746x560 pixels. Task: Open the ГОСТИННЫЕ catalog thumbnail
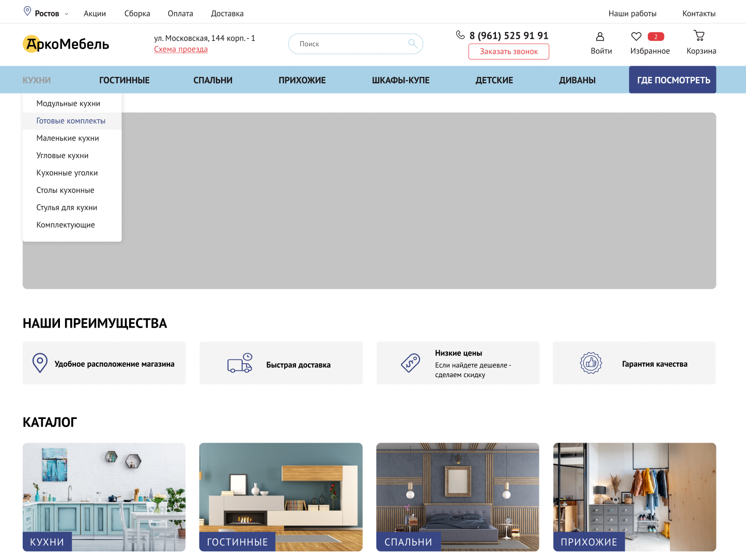(281, 497)
